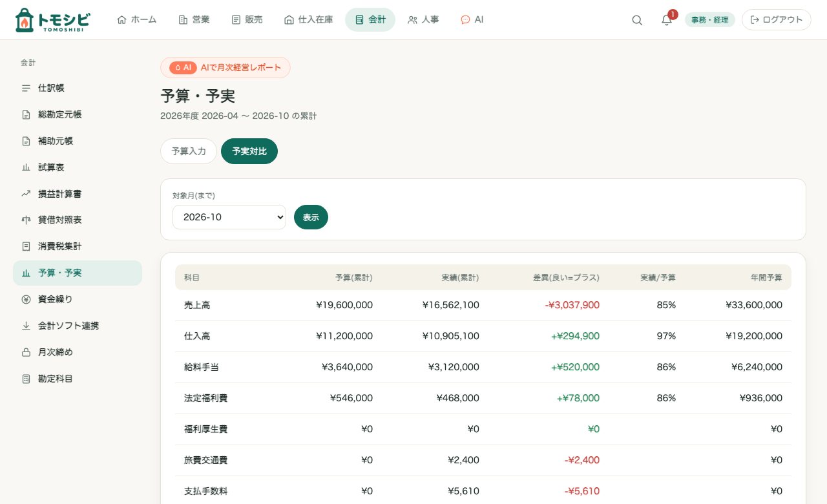Open 貸借対照表 in the sidebar
This screenshot has height=504, width=827.
(x=78, y=220)
